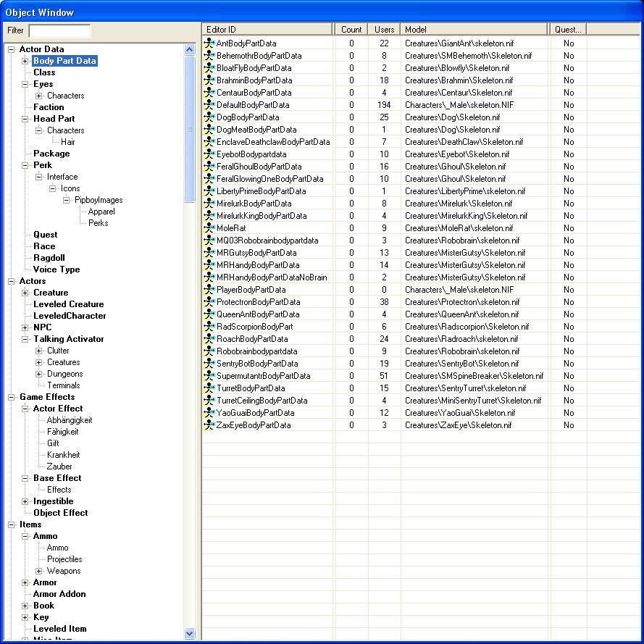
Task: Click the SupermutantrBodyPartData row icon
Action: [209, 376]
